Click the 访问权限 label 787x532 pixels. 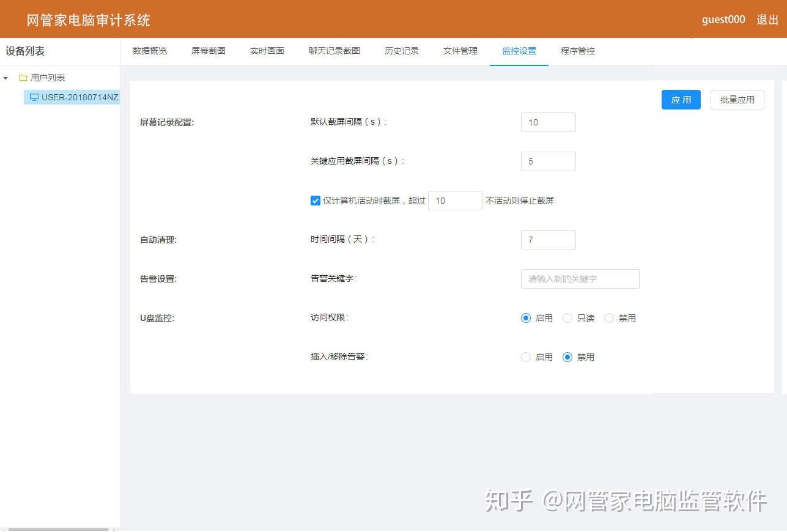tap(330, 317)
